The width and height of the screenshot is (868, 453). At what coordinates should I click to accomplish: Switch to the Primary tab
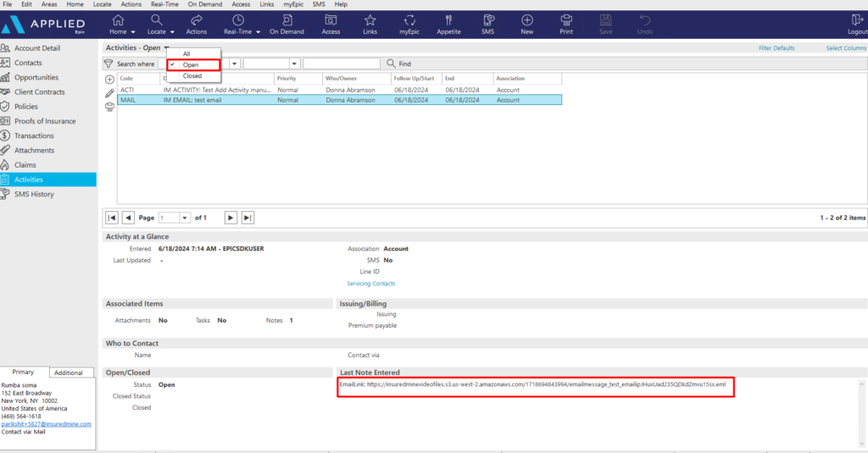[23, 373]
